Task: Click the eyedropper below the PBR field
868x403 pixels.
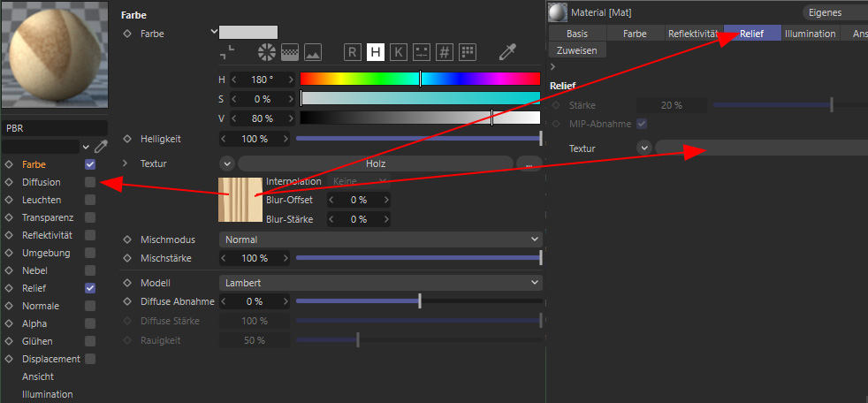Action: pyautogui.click(x=100, y=147)
